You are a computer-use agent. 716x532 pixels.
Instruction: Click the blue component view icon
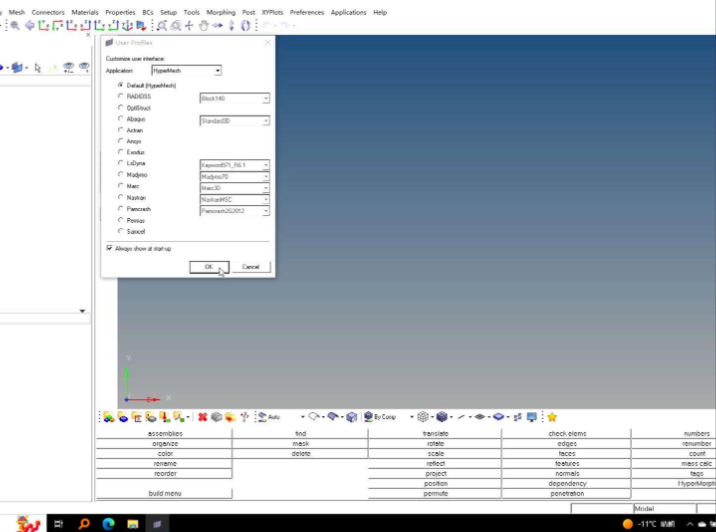[17, 68]
